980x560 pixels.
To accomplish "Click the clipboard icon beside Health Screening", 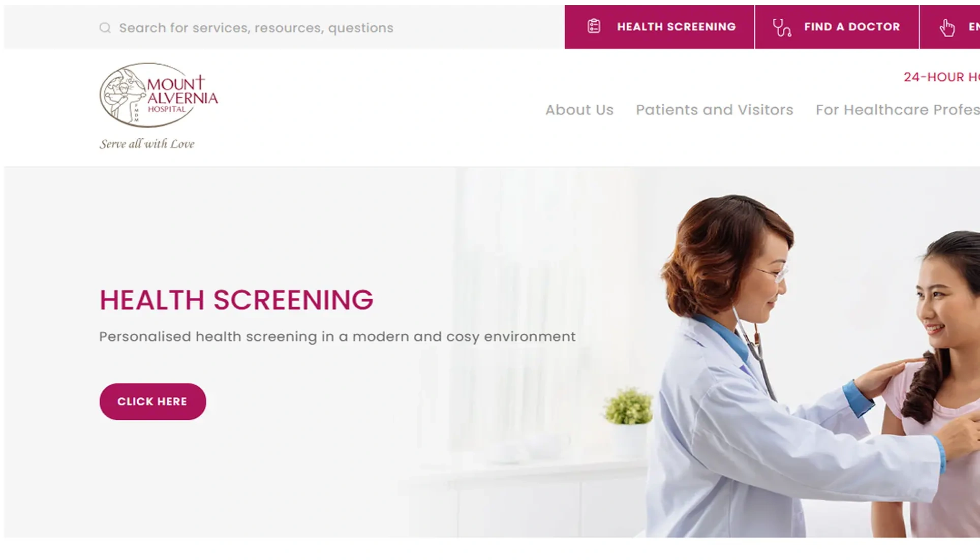I will click(x=594, y=26).
